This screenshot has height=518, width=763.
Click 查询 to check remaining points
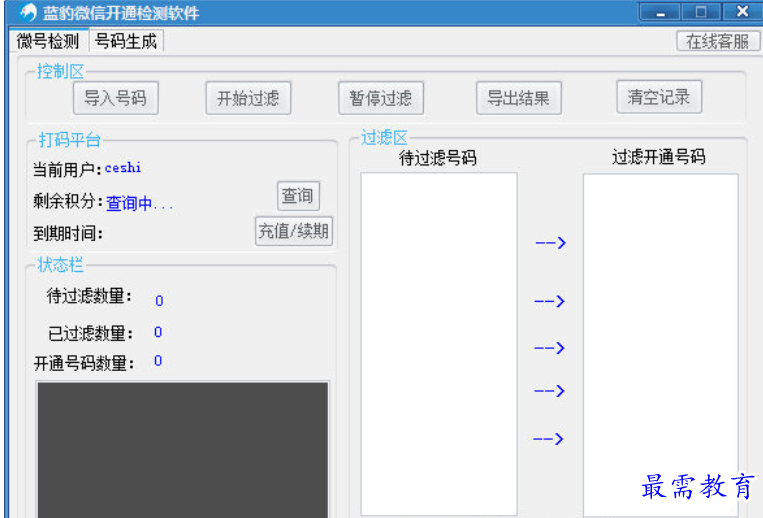click(x=298, y=196)
